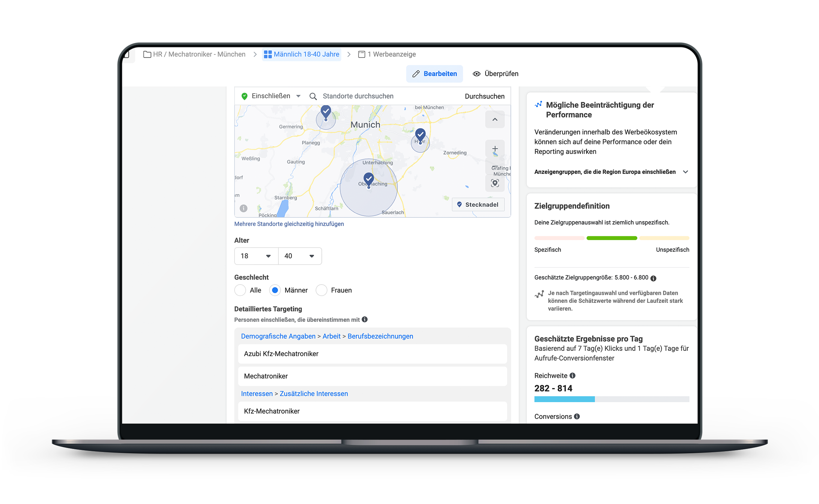Click the ad set grid icon in breadcrumb

click(x=267, y=54)
